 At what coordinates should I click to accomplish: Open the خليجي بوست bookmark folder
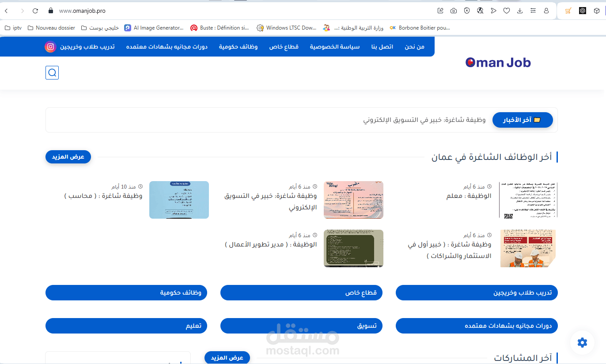tap(100, 28)
